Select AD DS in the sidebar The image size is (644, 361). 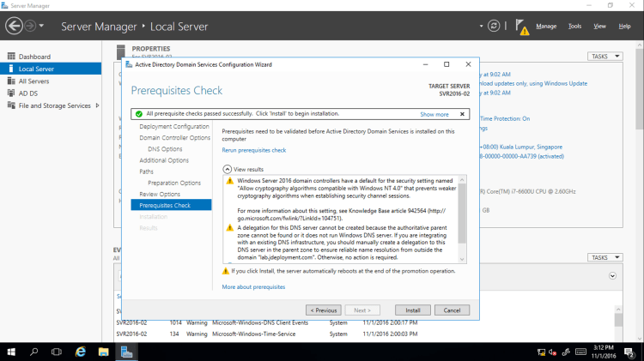pos(27,93)
